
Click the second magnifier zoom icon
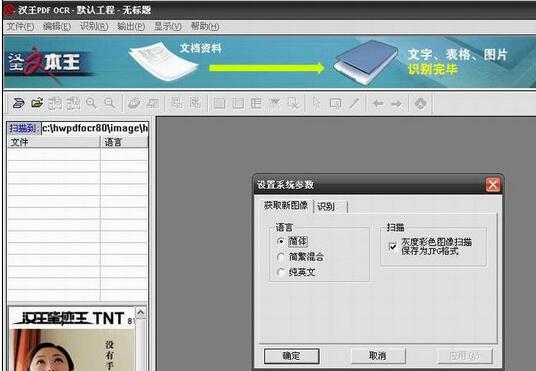click(x=109, y=103)
